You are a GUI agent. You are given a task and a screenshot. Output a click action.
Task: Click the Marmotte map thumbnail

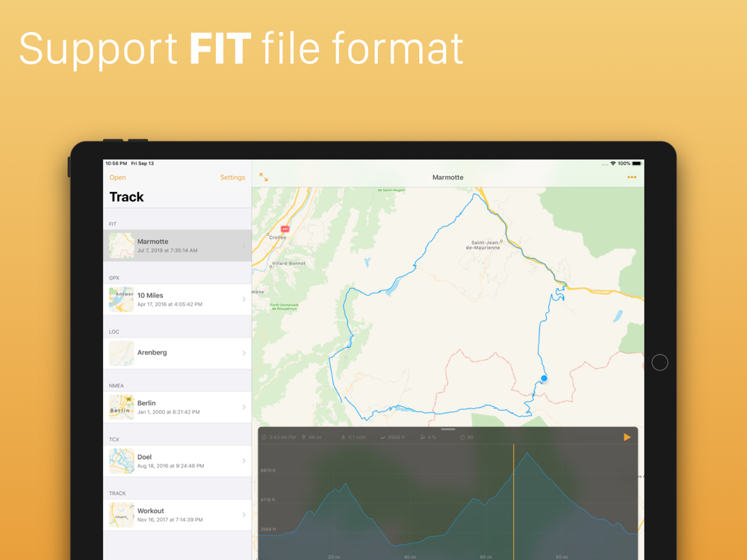(x=122, y=245)
